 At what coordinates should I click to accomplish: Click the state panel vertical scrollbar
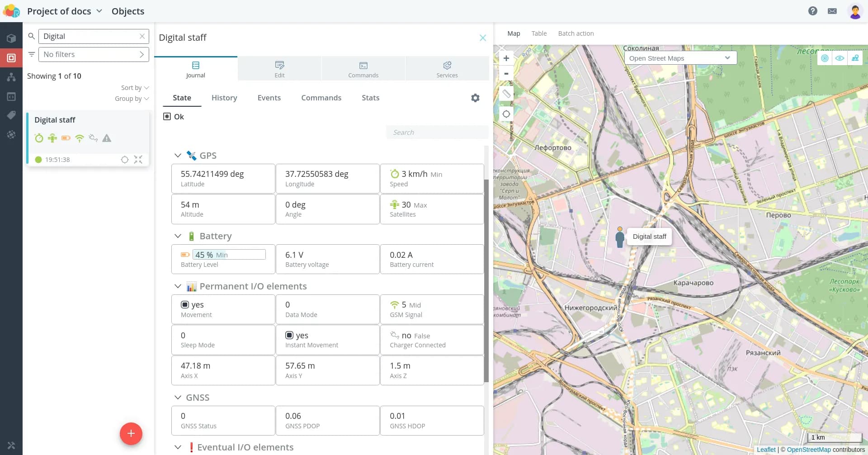(486, 280)
